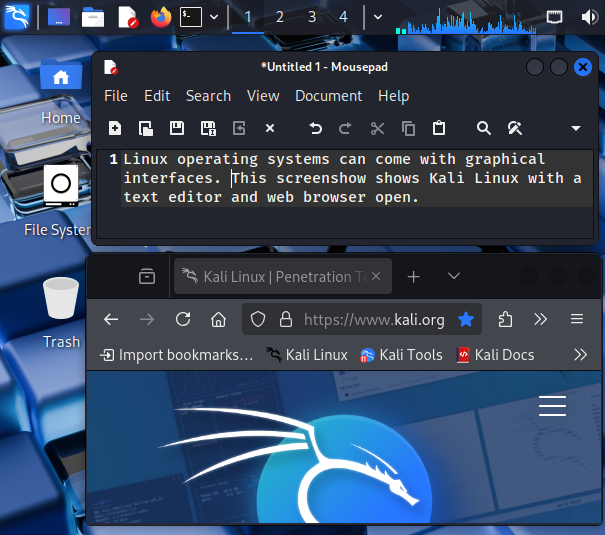Open the Search menu in Mousepad
The height and width of the screenshot is (535, 605).
click(x=208, y=96)
